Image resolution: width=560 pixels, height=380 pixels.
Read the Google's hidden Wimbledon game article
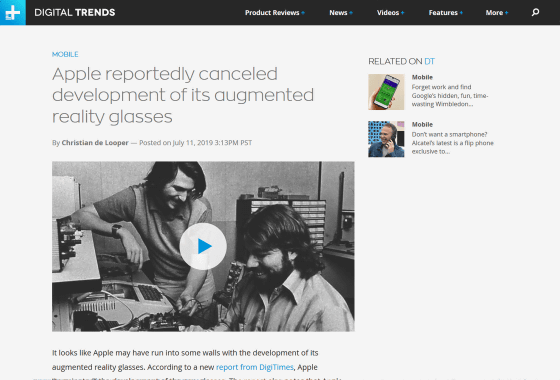tap(450, 96)
